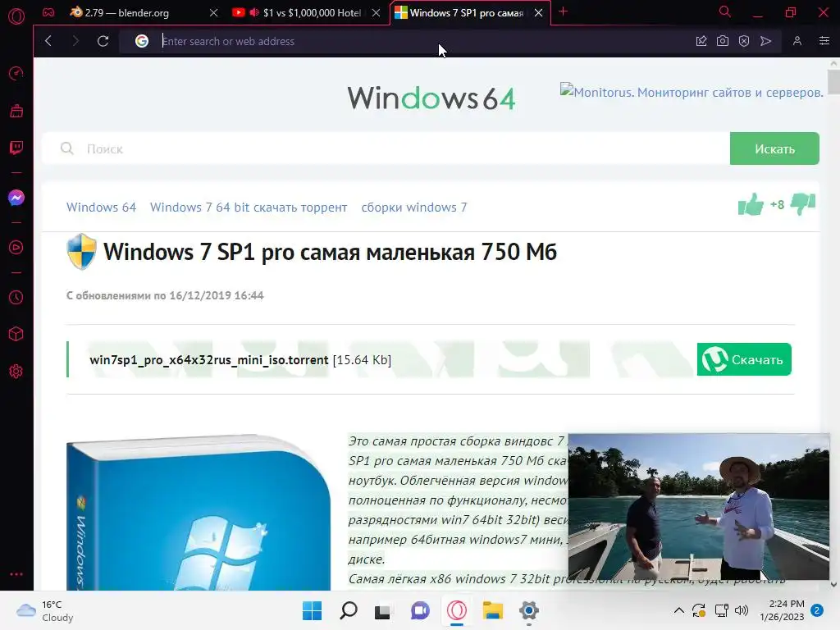Open Easy Setup sliders icon
Screen dimensions: 840x630
tap(824, 41)
